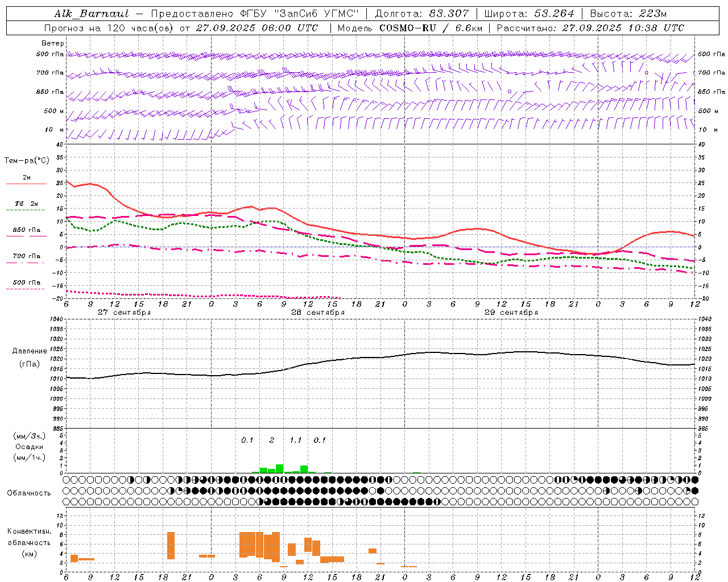Click the '(гПа)' unit under Давление

(30, 364)
